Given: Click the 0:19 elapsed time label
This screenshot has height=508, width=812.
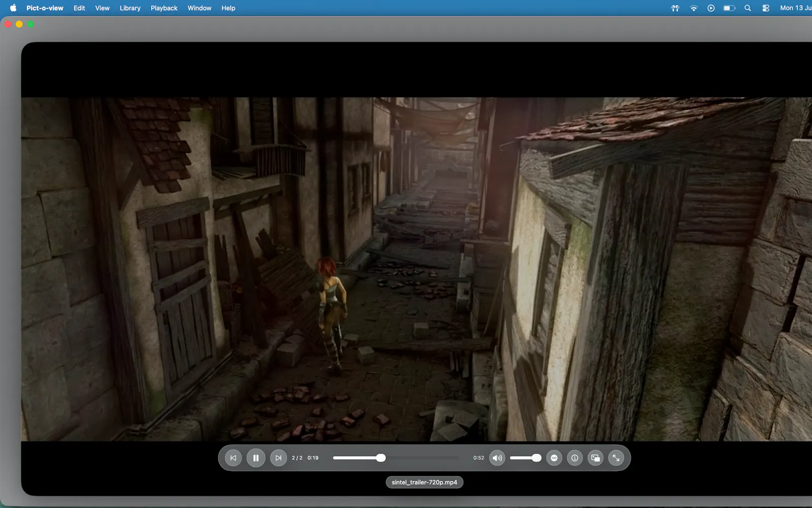Looking at the screenshot, I should pos(313,458).
